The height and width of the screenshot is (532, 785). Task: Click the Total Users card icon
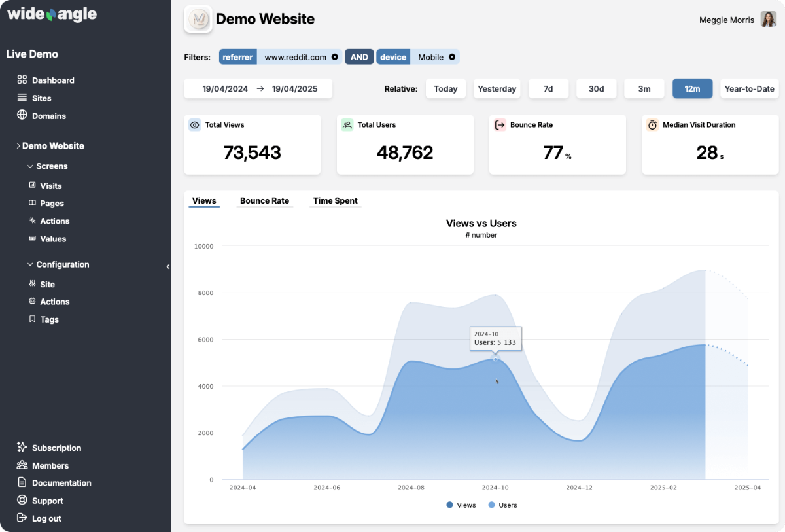point(347,124)
